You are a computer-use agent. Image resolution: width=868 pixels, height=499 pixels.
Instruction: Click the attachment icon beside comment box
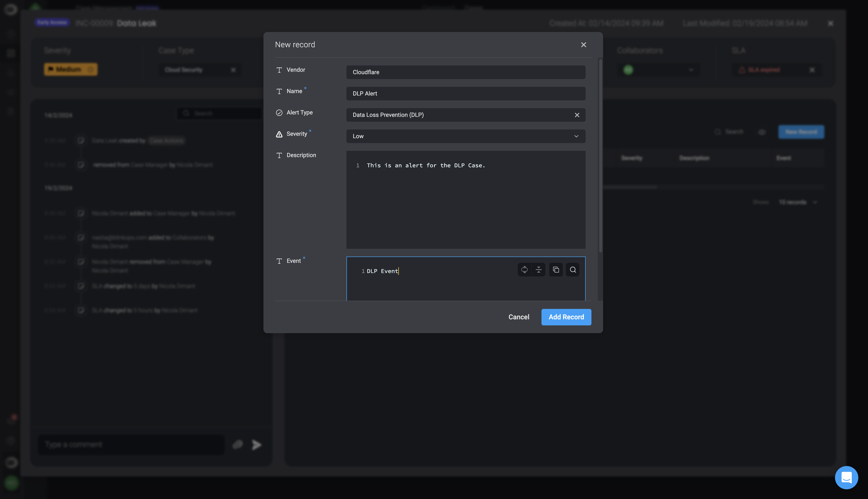(x=237, y=445)
